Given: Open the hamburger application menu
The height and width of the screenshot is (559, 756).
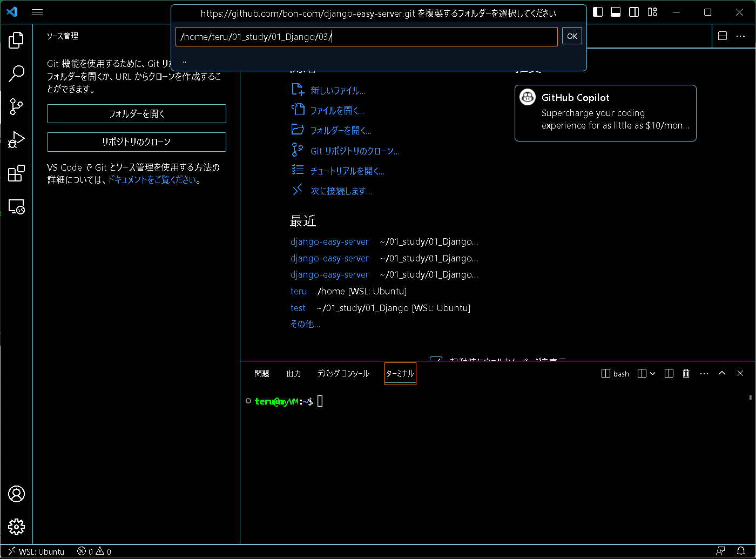Looking at the screenshot, I should tap(37, 12).
